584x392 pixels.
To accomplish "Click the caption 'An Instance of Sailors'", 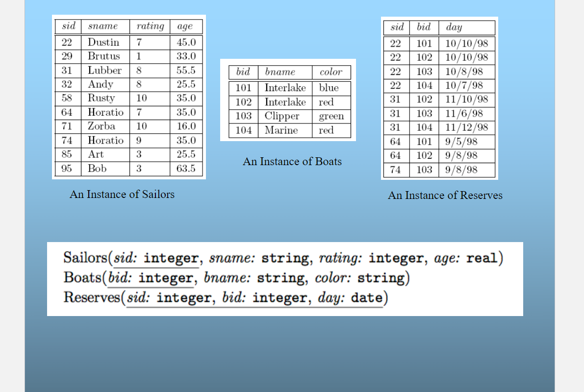I will (122, 195).
